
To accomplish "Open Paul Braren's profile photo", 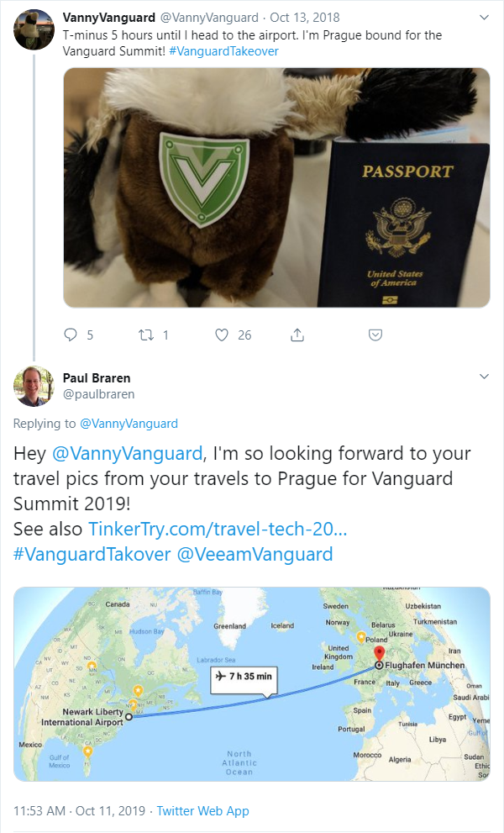I will 34,386.
